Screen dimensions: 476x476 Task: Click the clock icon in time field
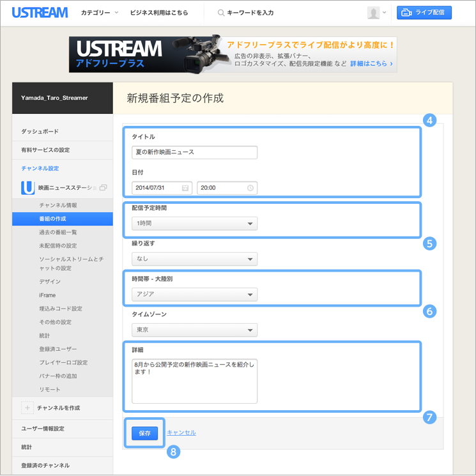(250, 188)
